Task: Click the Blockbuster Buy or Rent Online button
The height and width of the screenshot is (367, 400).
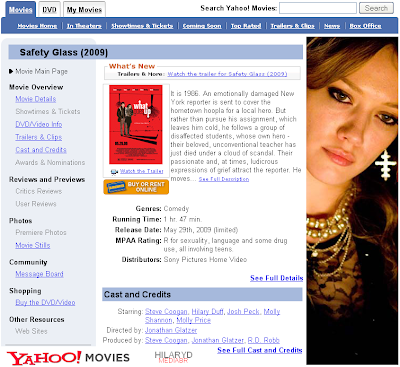Action: click(x=136, y=187)
